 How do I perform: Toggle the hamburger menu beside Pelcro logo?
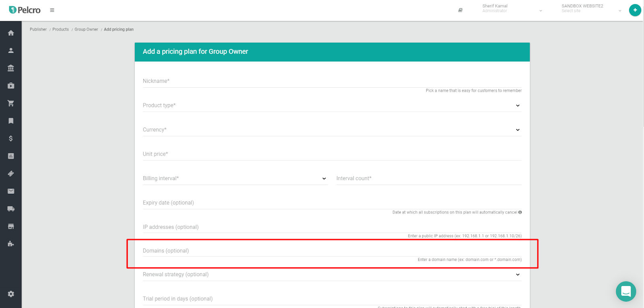pyautogui.click(x=52, y=10)
